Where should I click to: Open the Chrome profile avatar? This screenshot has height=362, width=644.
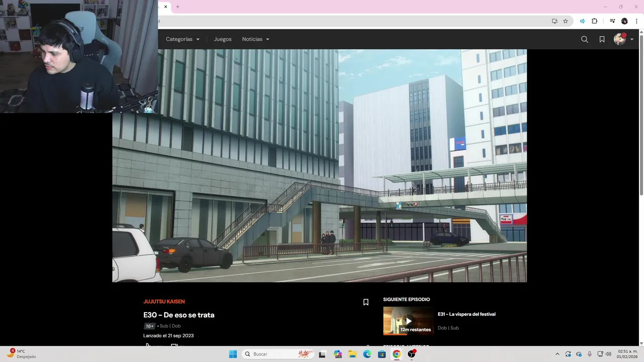(x=624, y=21)
